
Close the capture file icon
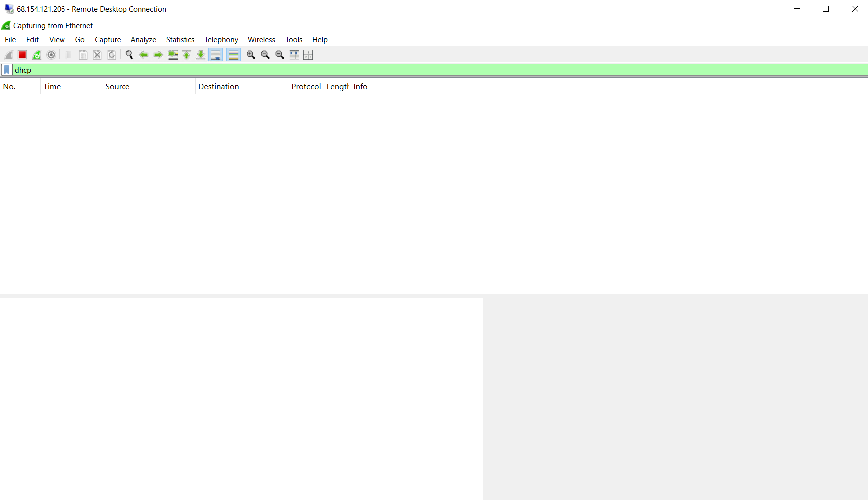click(97, 55)
